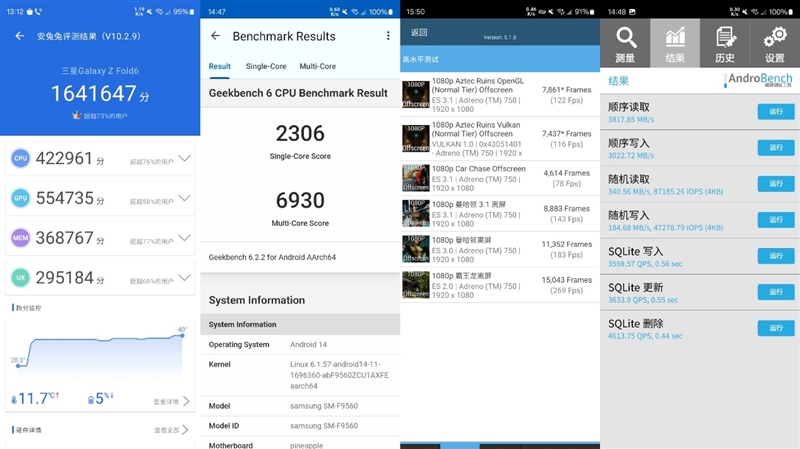Select the AndroBench 结果 tab

coord(675,43)
